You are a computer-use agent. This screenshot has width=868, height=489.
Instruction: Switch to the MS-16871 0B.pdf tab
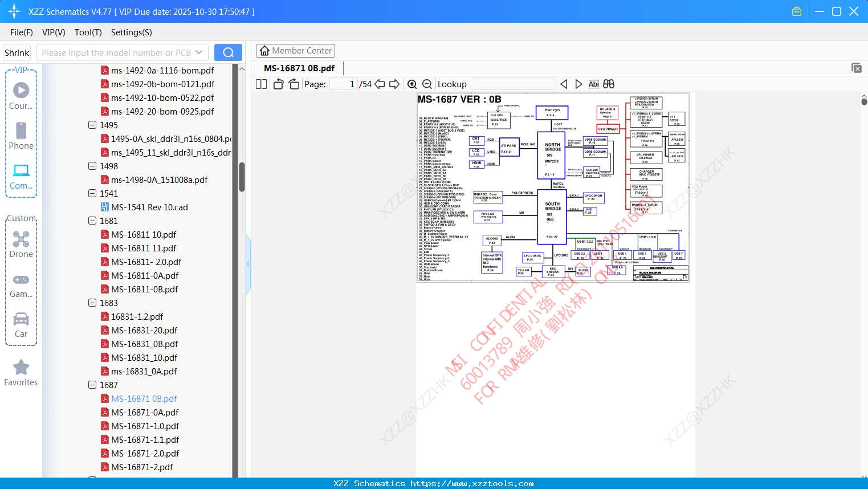click(299, 68)
